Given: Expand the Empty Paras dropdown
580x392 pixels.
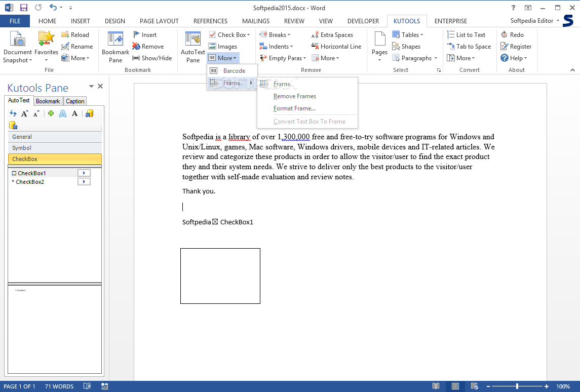Looking at the screenshot, I should [283, 58].
